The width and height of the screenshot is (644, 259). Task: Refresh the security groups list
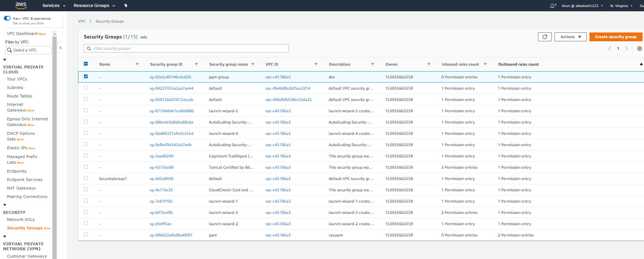(x=545, y=37)
